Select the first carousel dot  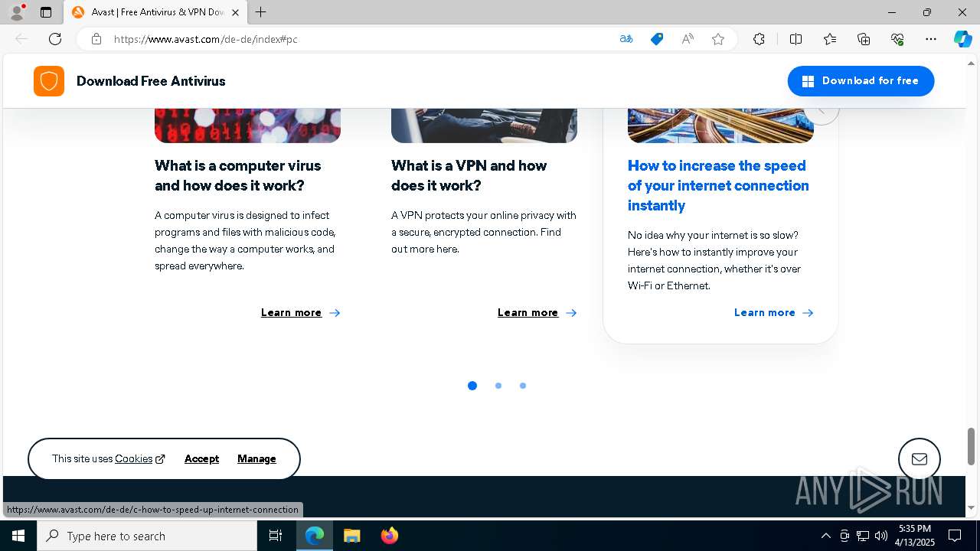click(x=472, y=386)
